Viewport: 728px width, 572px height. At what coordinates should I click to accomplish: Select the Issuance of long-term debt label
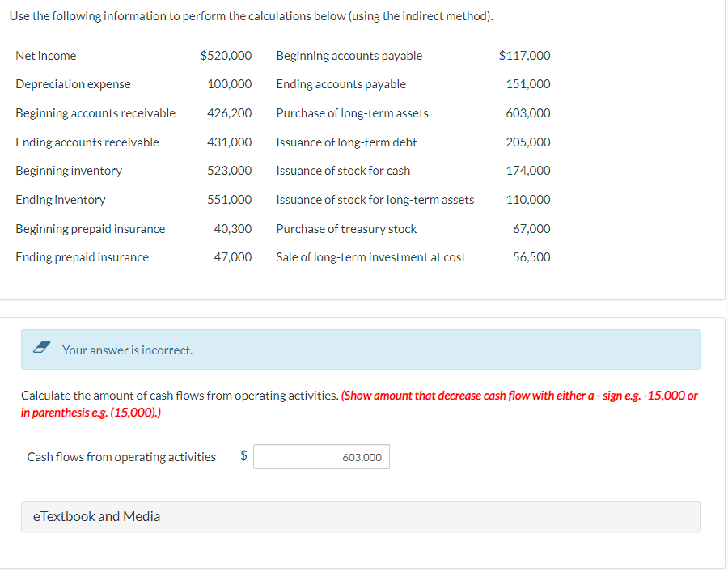pyautogui.click(x=346, y=142)
